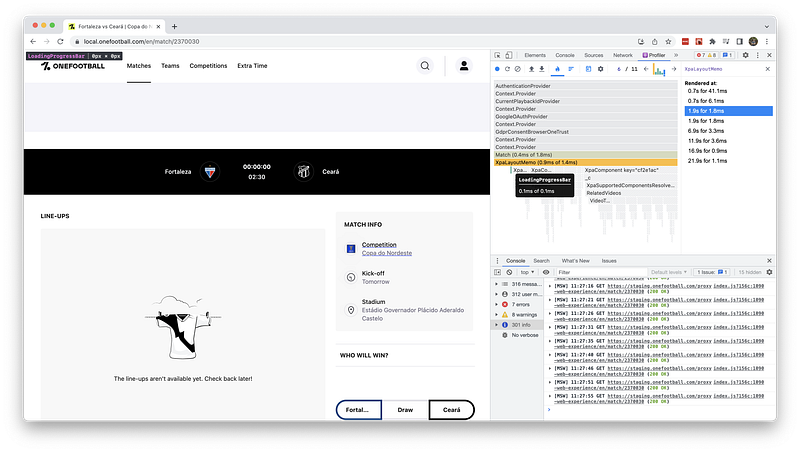Open the Competitions menu item
800x452 pixels.
click(208, 66)
